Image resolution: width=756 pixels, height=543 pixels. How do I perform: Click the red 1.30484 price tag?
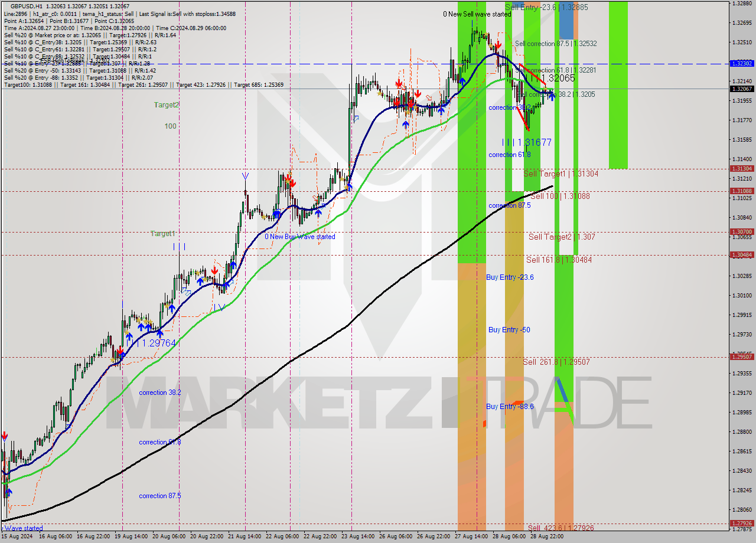click(741, 254)
